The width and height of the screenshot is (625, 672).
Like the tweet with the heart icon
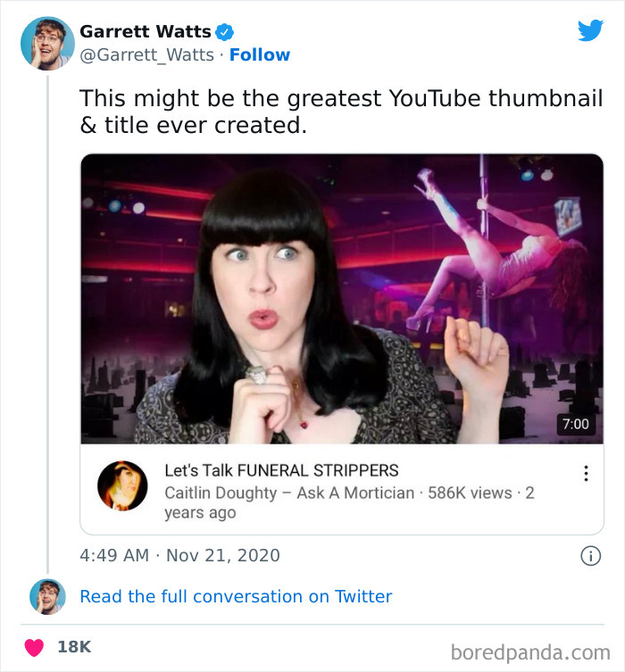35,646
